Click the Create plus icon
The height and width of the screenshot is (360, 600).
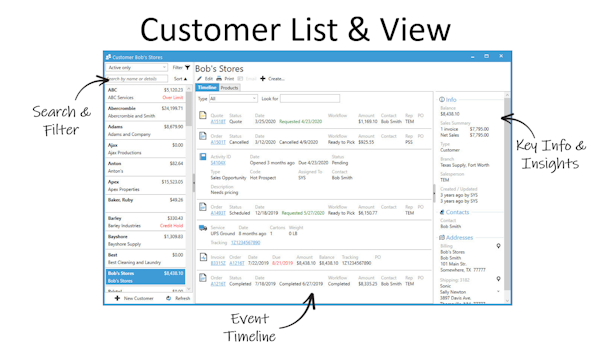(262, 78)
